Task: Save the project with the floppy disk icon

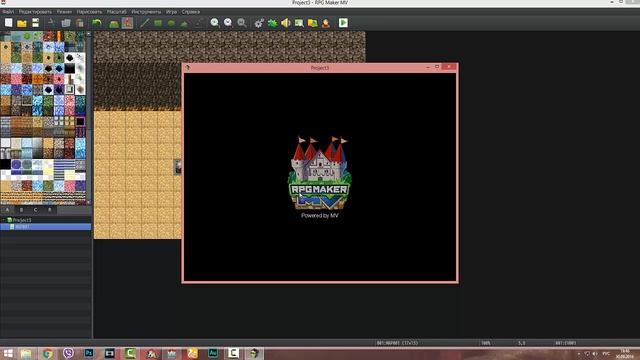Action: [x=36, y=23]
